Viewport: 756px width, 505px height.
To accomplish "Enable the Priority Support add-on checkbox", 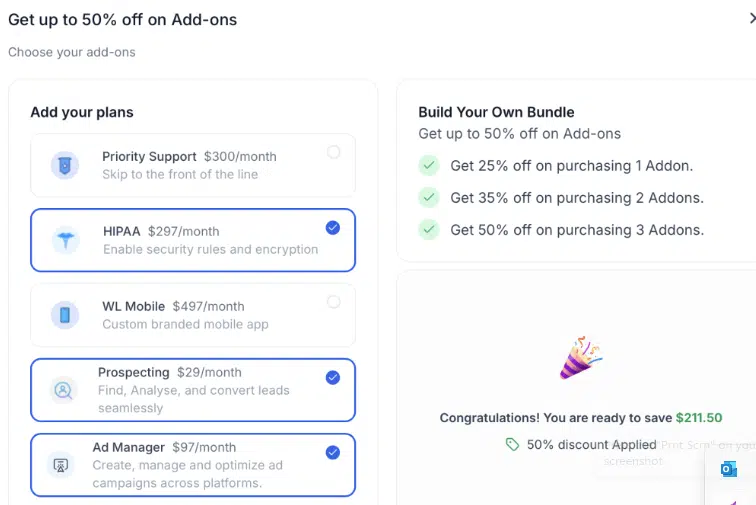I will click(333, 152).
